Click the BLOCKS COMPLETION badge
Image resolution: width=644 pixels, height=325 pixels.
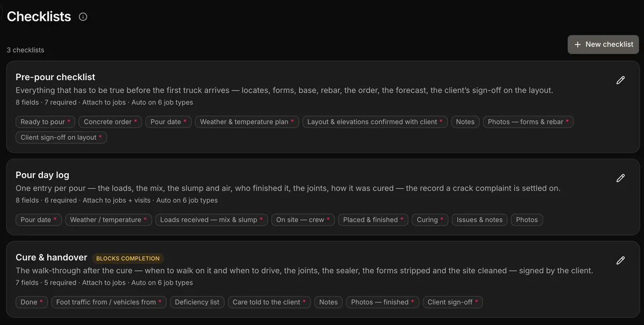click(128, 258)
